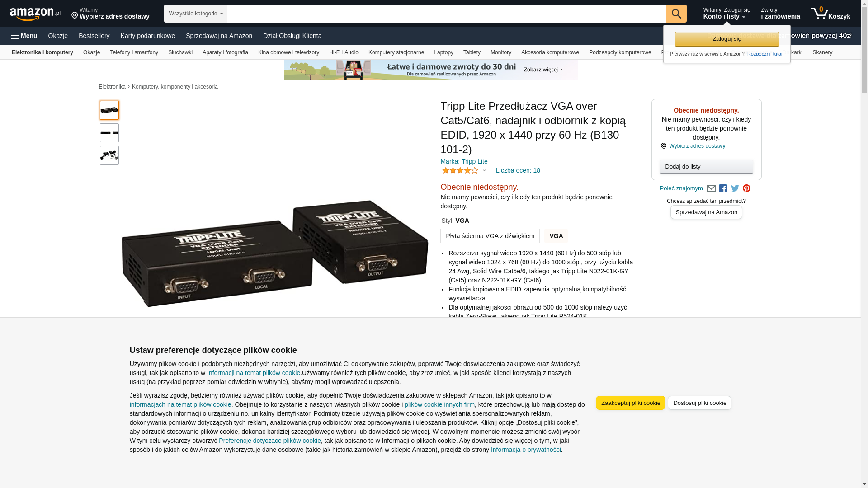This screenshot has width=868, height=488.
Task: Share product via email icon
Action: click(711, 188)
